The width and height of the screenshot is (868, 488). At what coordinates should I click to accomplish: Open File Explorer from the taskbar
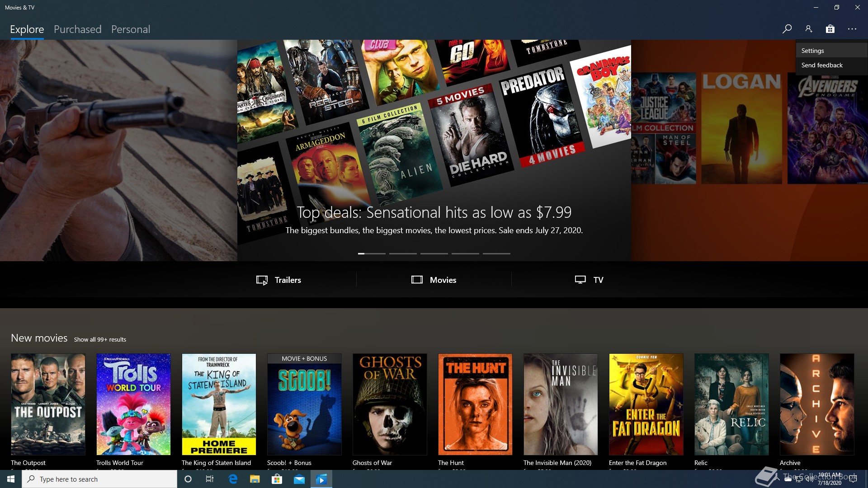tap(255, 479)
